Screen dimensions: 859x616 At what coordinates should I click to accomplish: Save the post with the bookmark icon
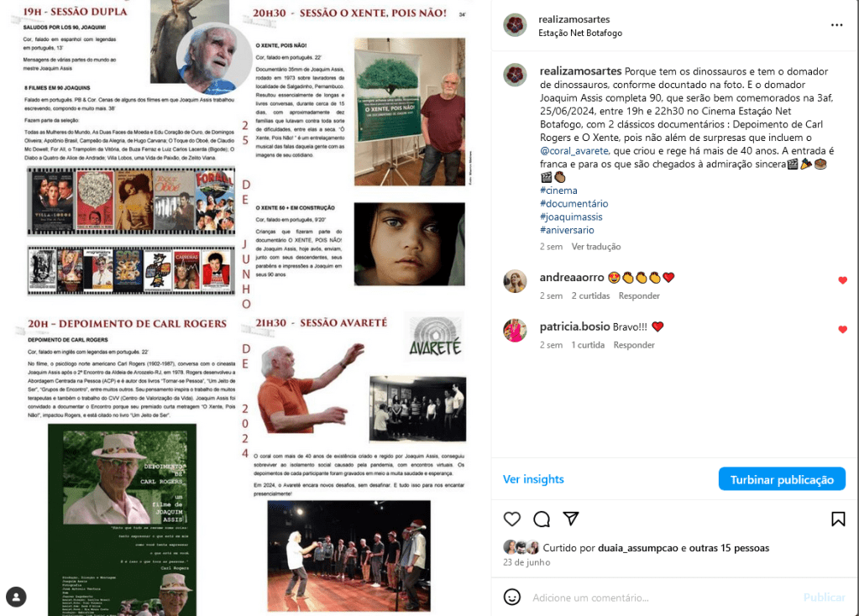[838, 519]
